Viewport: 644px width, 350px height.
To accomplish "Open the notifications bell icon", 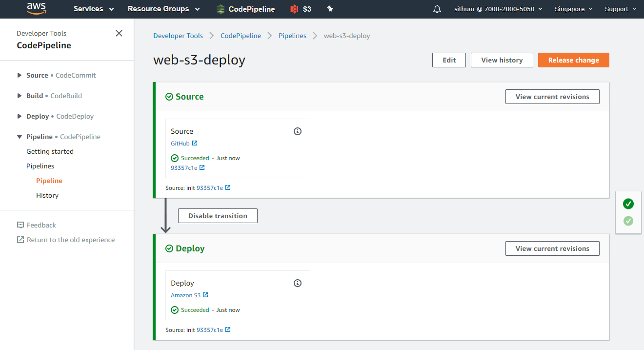I will click(437, 9).
